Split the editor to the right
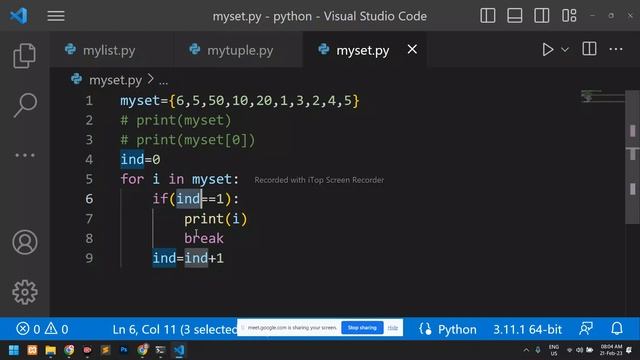640x360 pixels. click(589, 49)
